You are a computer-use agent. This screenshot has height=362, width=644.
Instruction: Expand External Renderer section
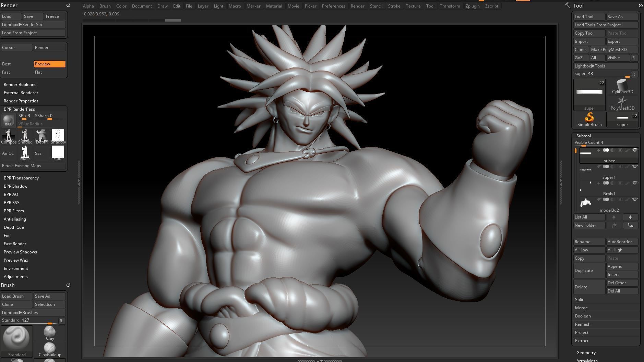click(x=21, y=93)
